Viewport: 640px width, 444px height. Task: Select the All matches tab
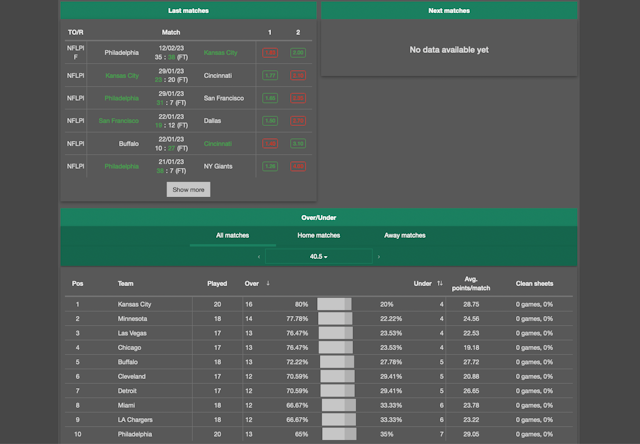tap(232, 236)
